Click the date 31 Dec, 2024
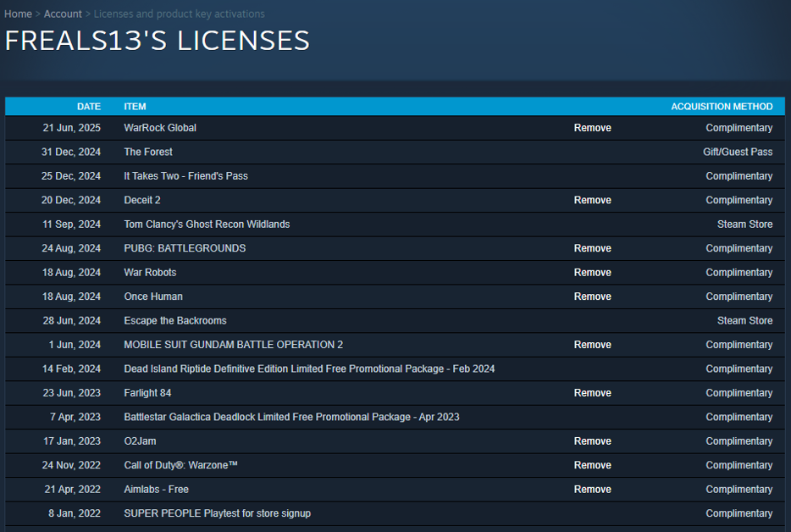Screen dimensions: 791x532 pos(71,152)
